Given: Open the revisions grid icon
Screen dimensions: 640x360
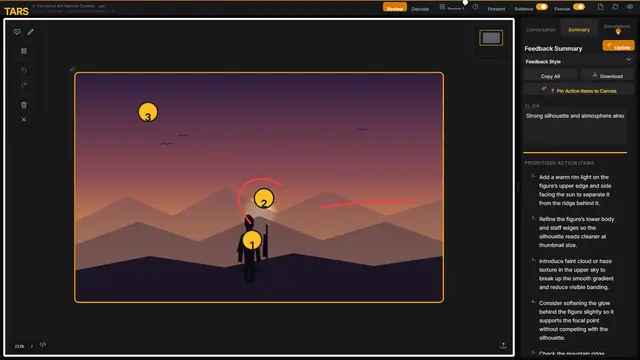Looking at the screenshot, I should (x=442, y=7).
